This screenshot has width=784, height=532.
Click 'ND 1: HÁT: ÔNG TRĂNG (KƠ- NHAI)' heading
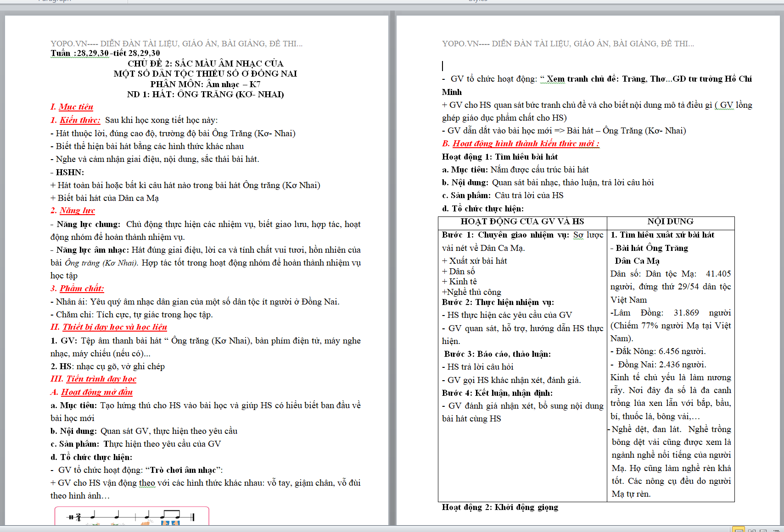[205, 94]
